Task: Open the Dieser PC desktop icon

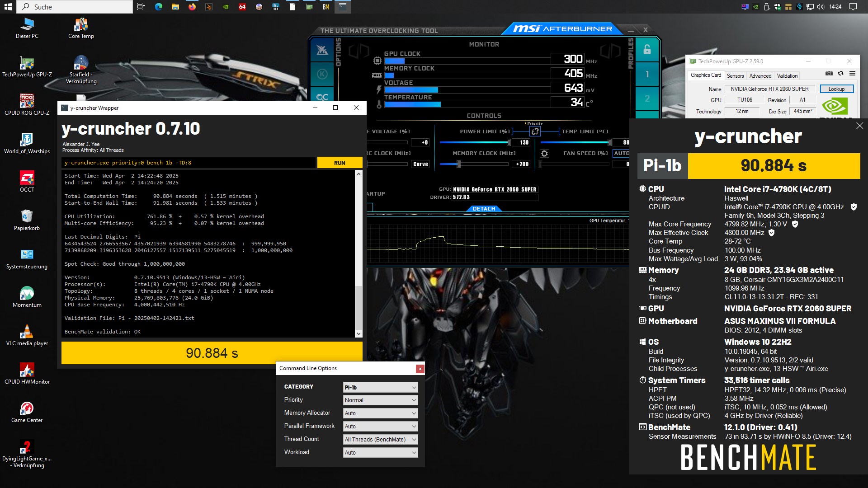Action: point(27,28)
